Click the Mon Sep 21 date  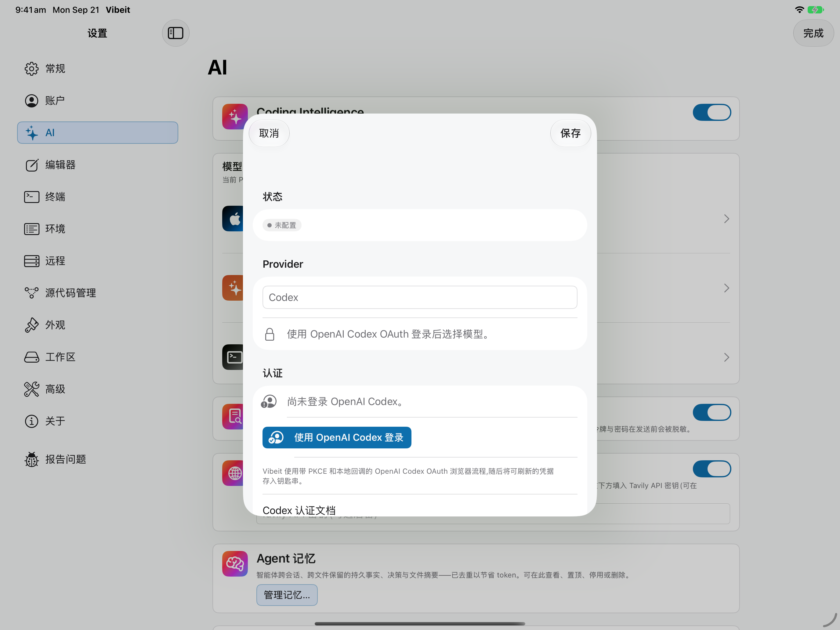(x=76, y=10)
